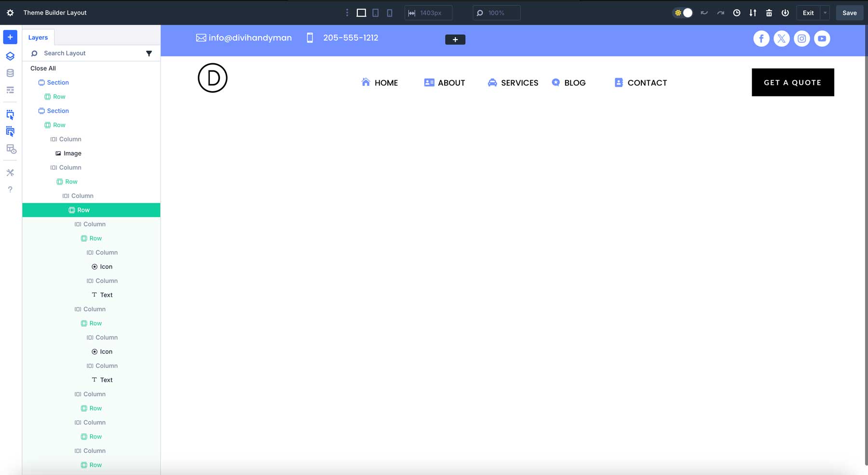
Task: Select the desktop preview mode
Action: (360, 13)
